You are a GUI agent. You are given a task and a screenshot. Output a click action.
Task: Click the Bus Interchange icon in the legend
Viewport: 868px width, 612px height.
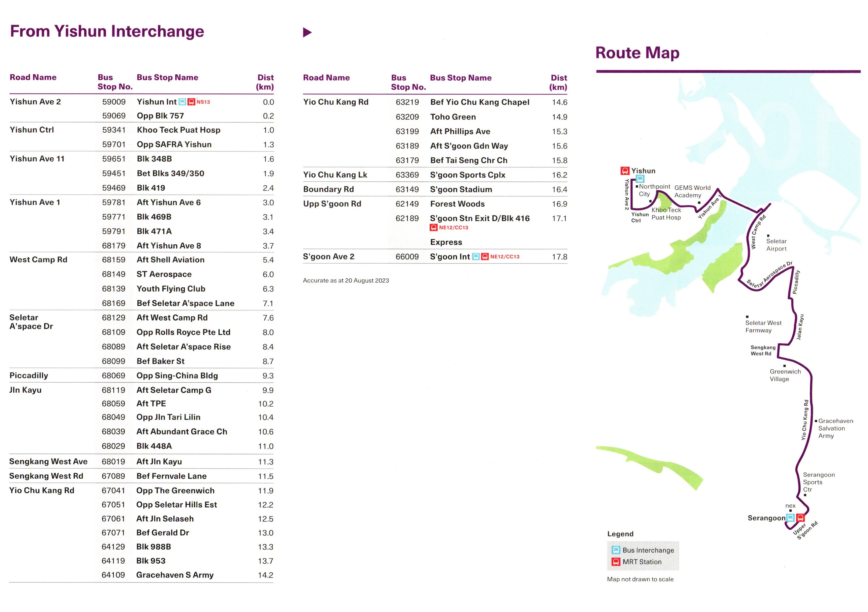[x=616, y=550]
